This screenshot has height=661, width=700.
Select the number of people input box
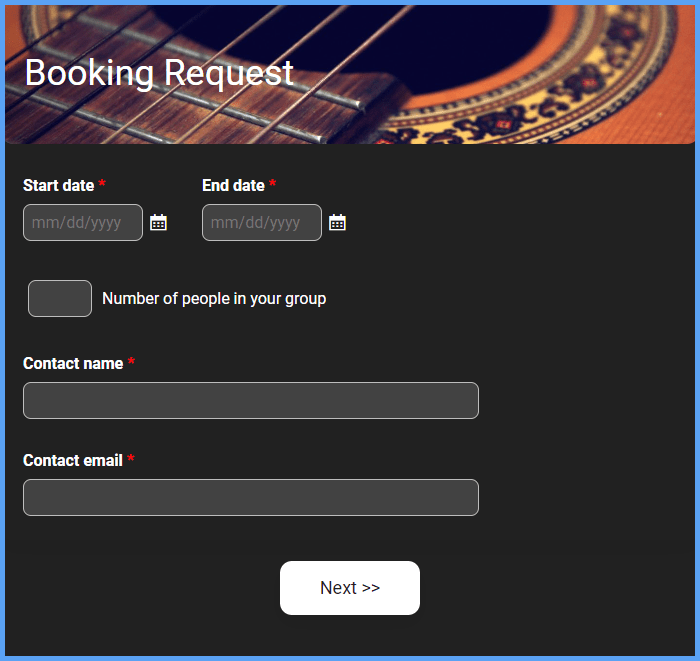point(60,299)
